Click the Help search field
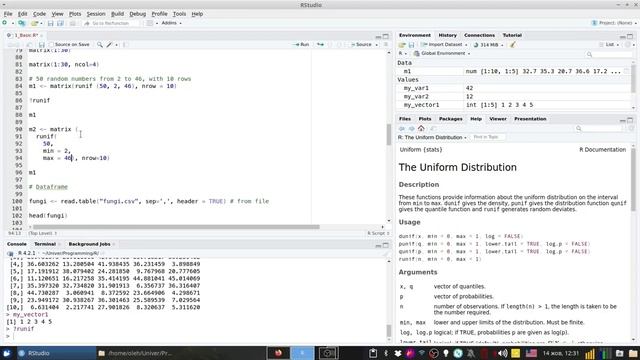Viewport: 640px width, 360px height. (x=599, y=129)
